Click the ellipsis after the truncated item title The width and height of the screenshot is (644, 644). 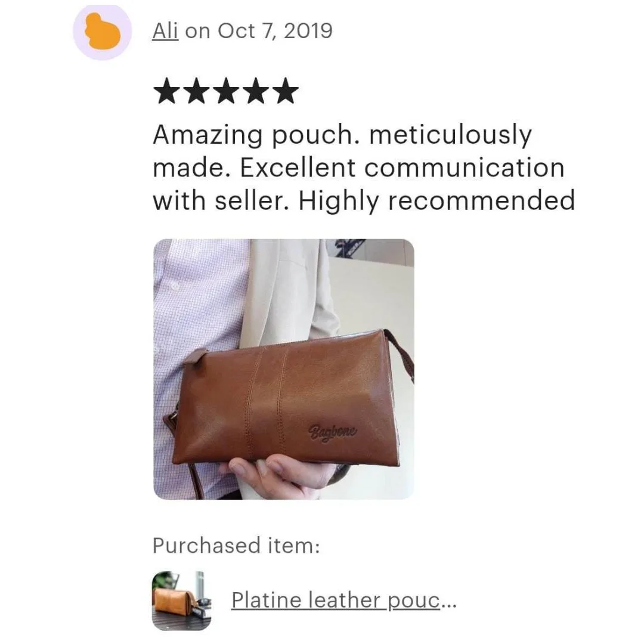coord(448,603)
